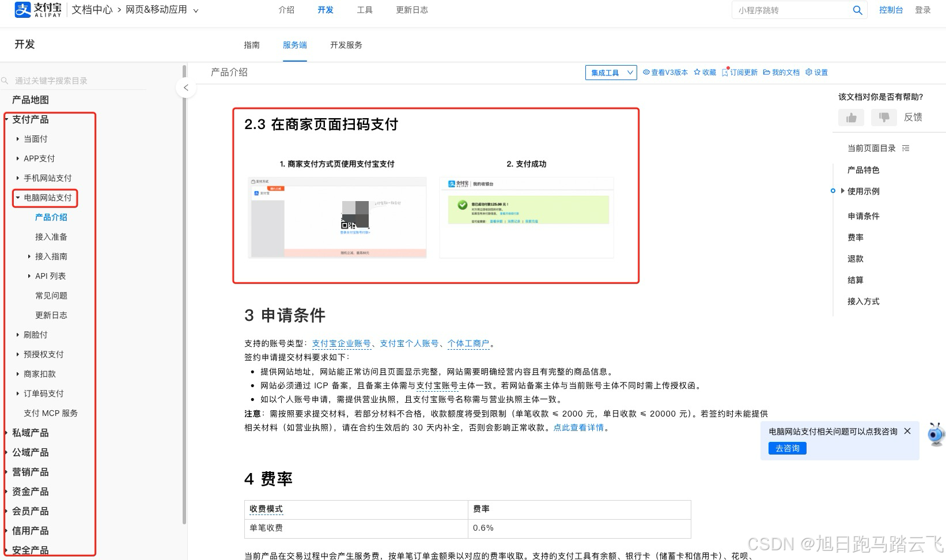
Task: Expand 商家扣款 tree item
Action: [x=18, y=374]
